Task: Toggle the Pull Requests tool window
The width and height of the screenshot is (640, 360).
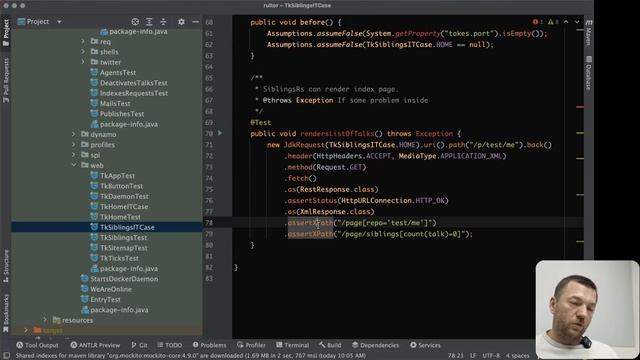Action: tap(6, 80)
